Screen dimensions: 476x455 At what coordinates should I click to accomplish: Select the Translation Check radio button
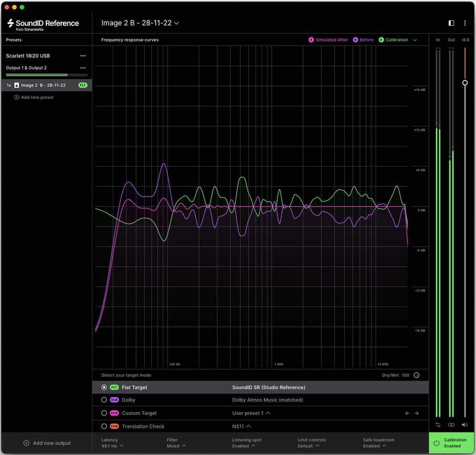tap(104, 426)
